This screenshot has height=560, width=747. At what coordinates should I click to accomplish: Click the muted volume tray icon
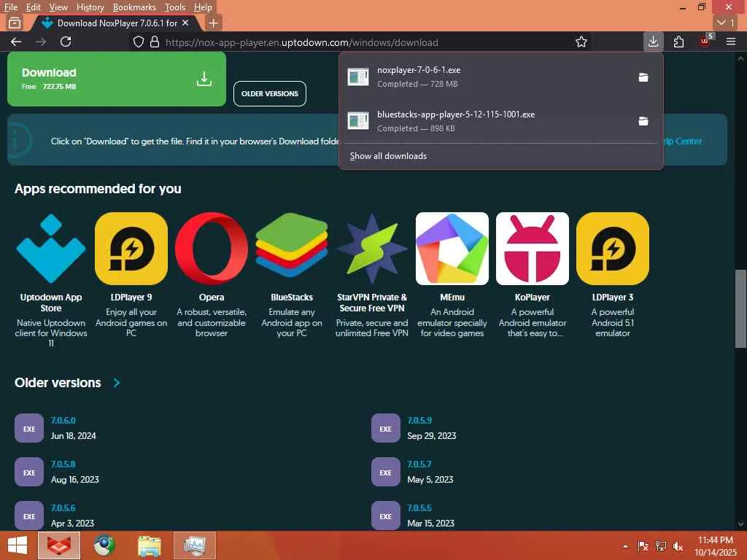tap(678, 546)
